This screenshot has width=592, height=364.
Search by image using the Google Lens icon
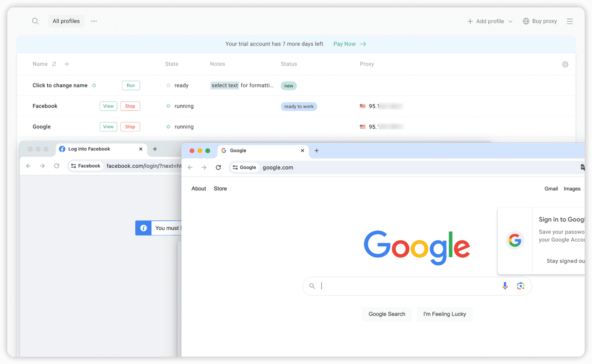click(x=520, y=286)
